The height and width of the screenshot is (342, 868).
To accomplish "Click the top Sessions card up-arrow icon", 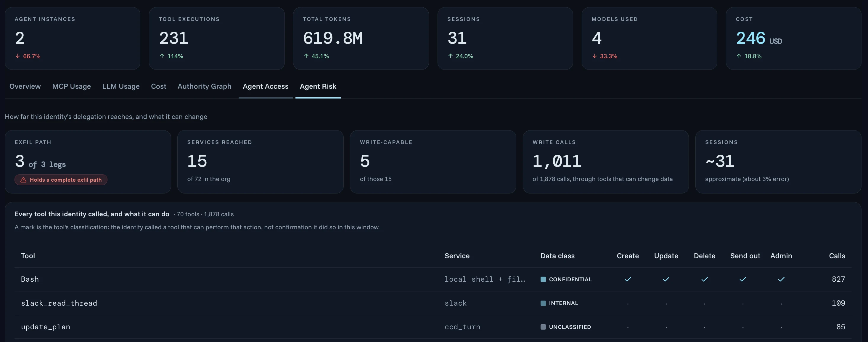I will (450, 56).
